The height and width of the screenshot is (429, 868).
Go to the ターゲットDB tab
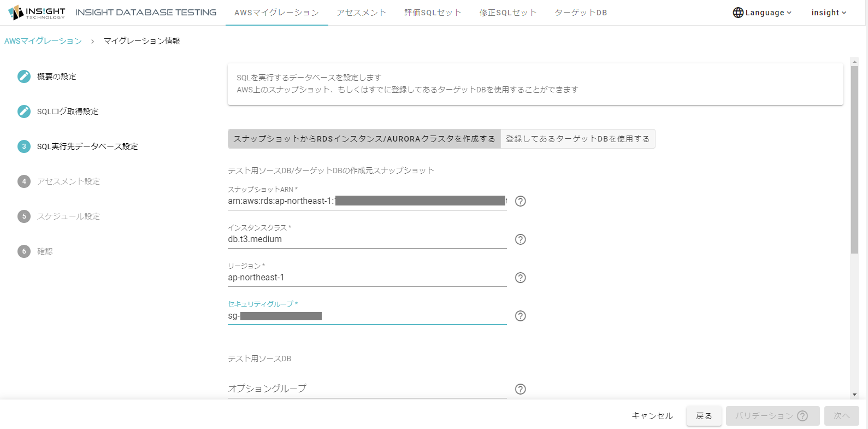(581, 13)
